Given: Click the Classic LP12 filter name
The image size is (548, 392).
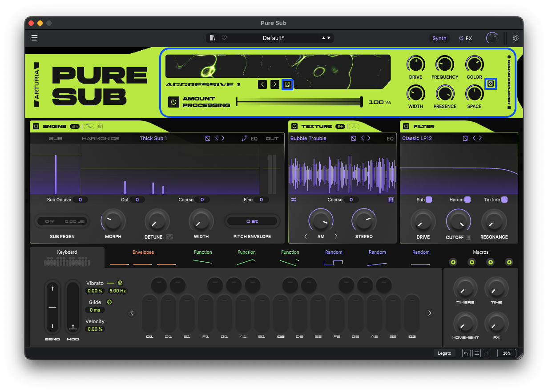Looking at the screenshot, I should point(417,138).
